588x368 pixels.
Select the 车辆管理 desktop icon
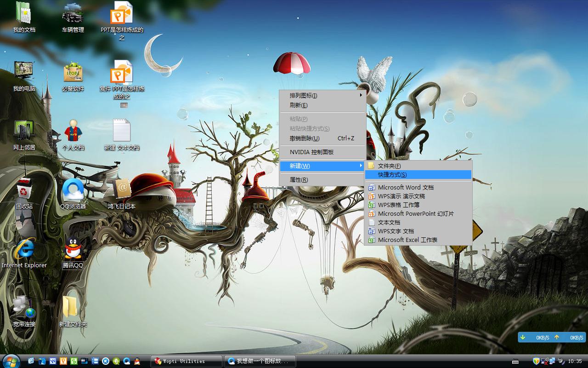[73, 17]
